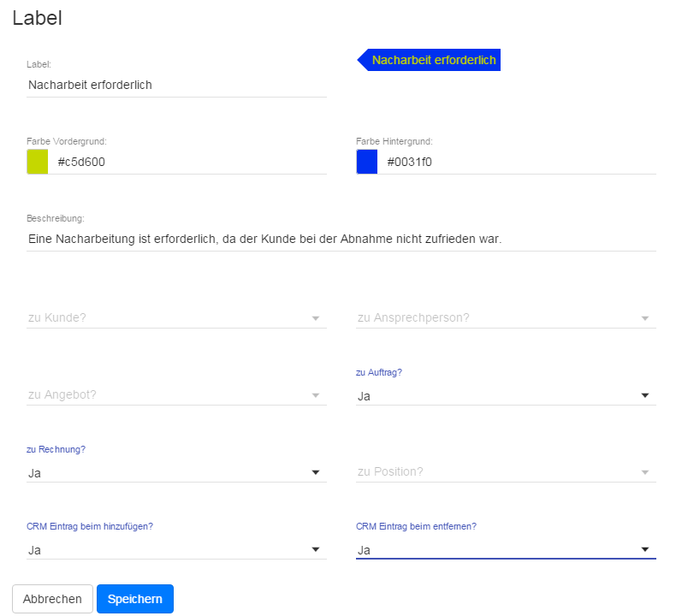
Task: Click the Speichern button
Action: click(135, 599)
